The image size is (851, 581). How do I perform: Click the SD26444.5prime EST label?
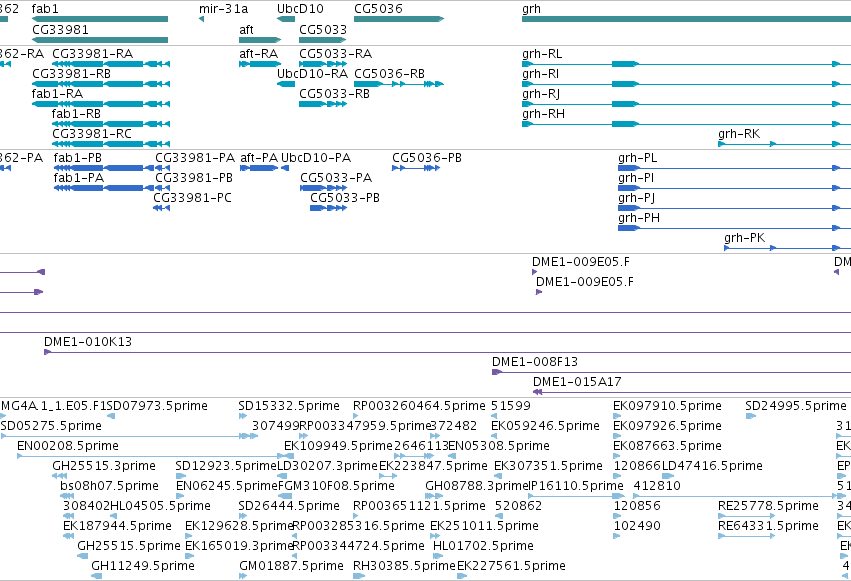point(289,506)
